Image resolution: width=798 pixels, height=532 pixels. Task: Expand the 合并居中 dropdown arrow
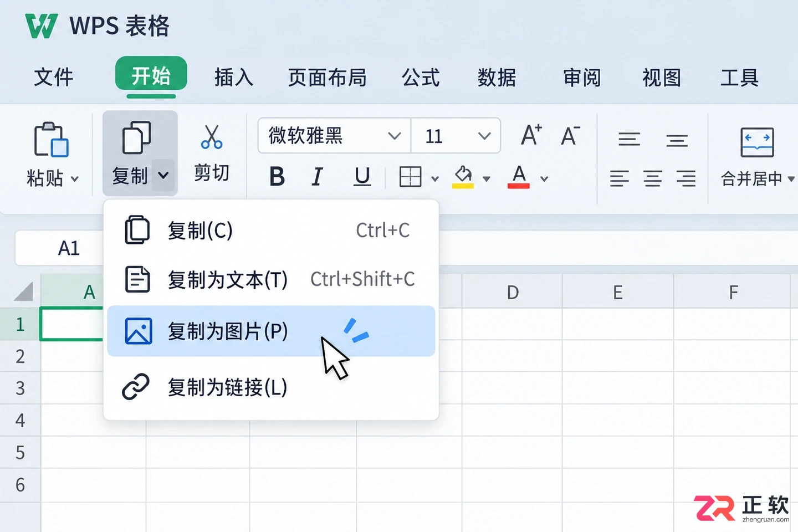(791, 179)
